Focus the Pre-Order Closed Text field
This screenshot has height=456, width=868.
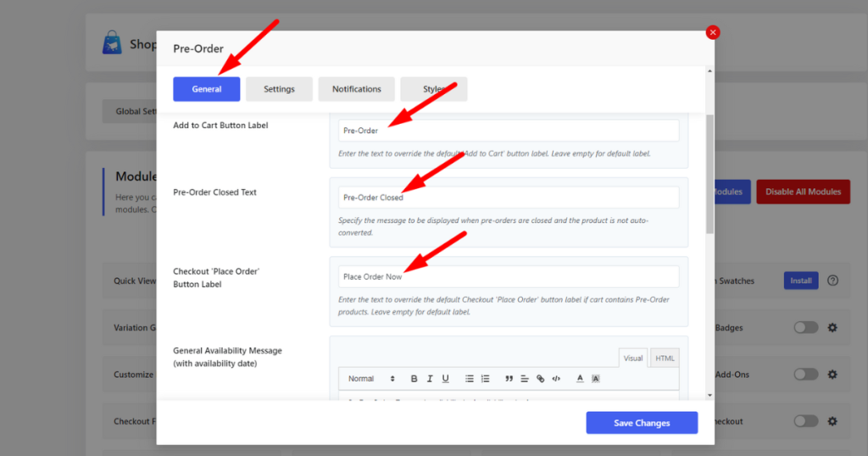point(509,197)
